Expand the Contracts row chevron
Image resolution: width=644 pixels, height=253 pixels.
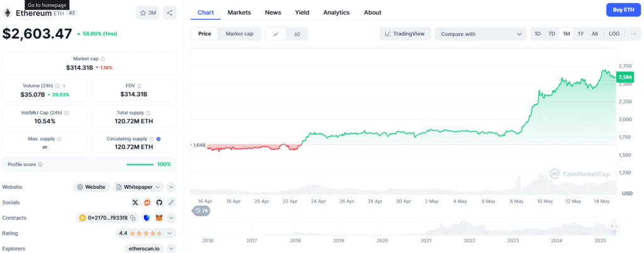[x=171, y=218]
